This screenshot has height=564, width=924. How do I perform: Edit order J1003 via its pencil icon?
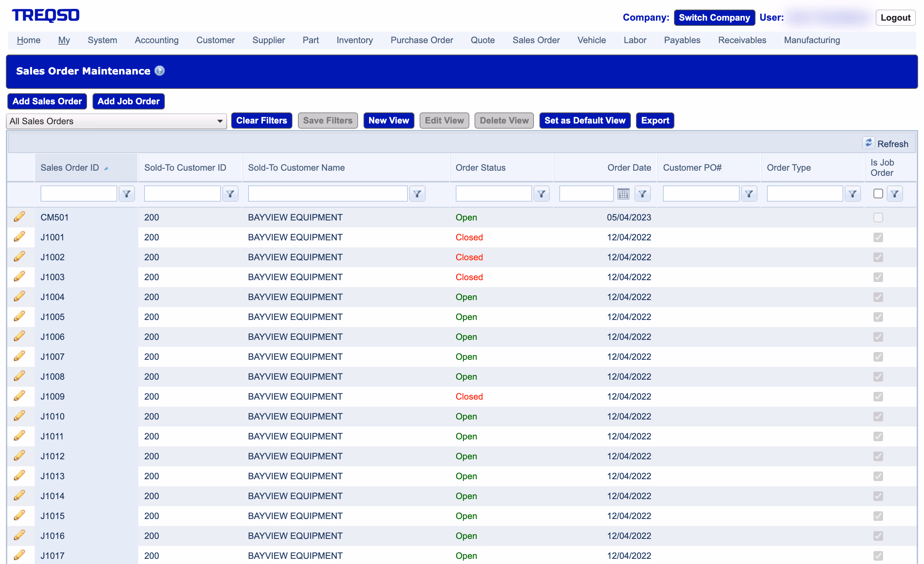[20, 276]
